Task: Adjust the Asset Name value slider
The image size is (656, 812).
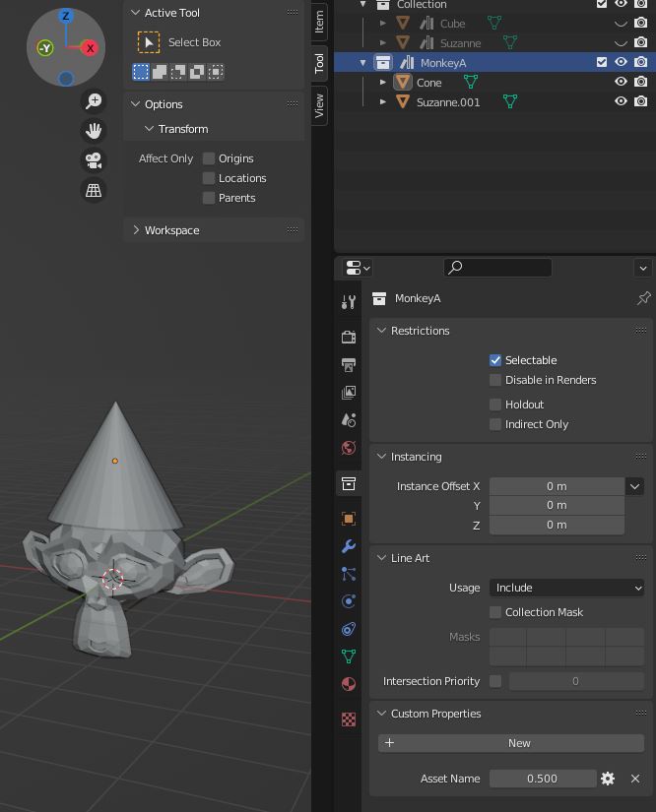Action: (x=542, y=779)
